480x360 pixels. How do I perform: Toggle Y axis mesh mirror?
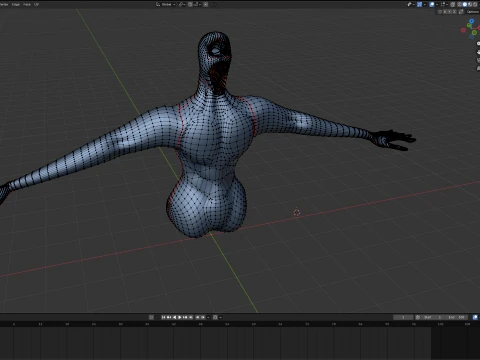coord(449,12)
